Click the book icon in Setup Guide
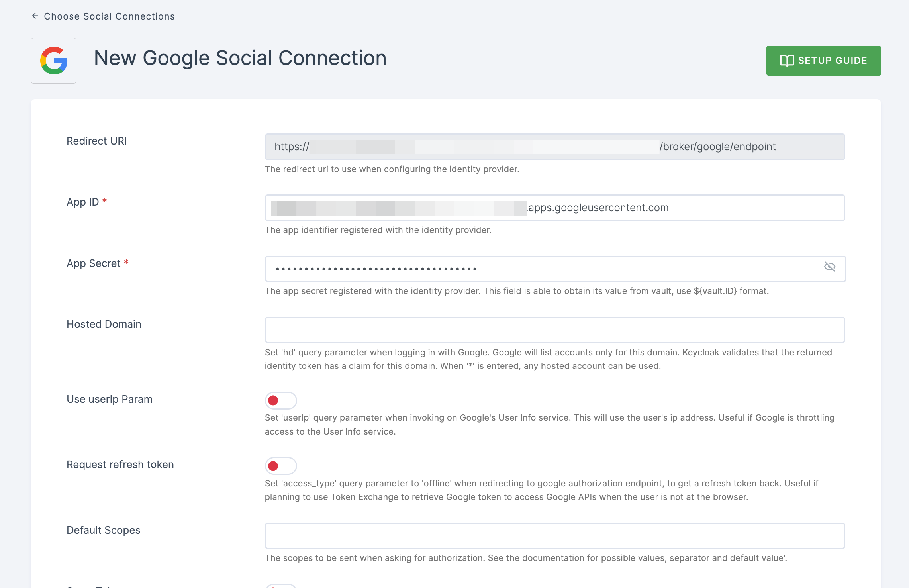This screenshot has height=588, width=909. tap(787, 61)
